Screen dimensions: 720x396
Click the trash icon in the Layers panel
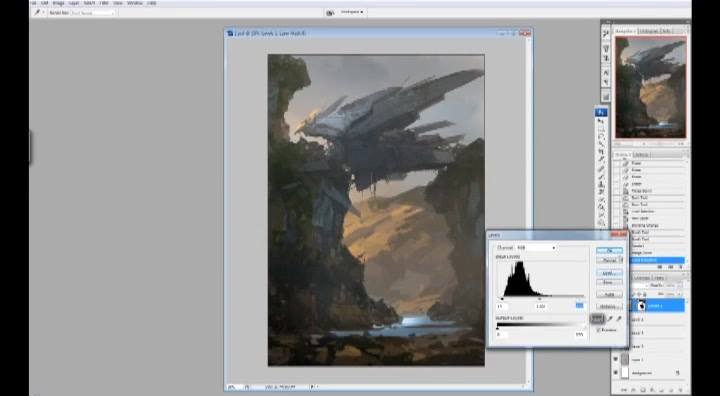point(681,390)
